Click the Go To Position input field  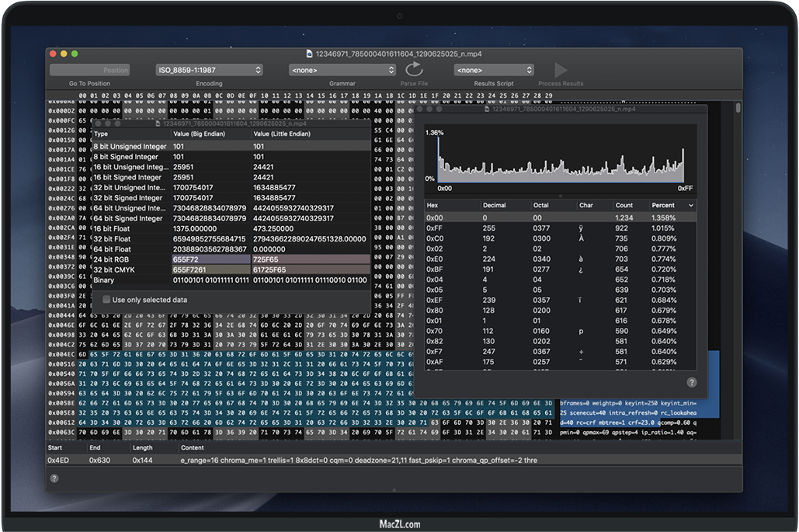[89, 70]
